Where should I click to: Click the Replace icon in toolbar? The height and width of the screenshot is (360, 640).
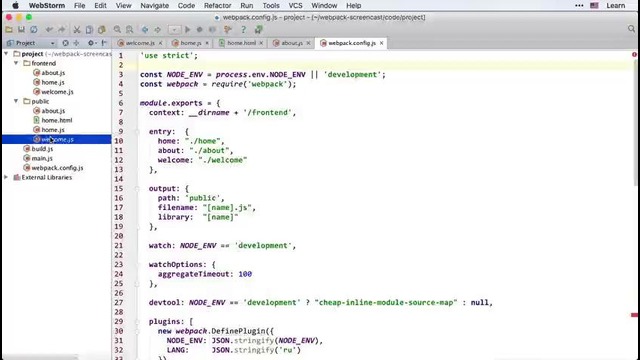129,29
